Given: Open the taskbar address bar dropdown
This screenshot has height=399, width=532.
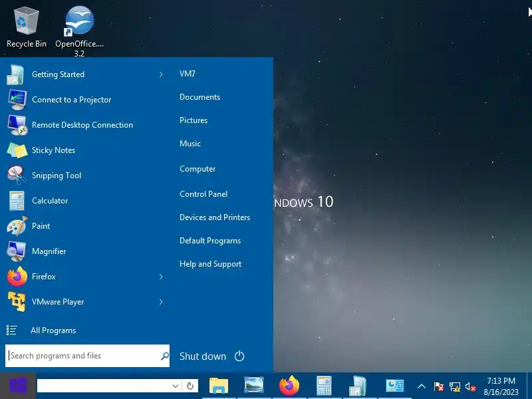Looking at the screenshot, I should coord(176,386).
